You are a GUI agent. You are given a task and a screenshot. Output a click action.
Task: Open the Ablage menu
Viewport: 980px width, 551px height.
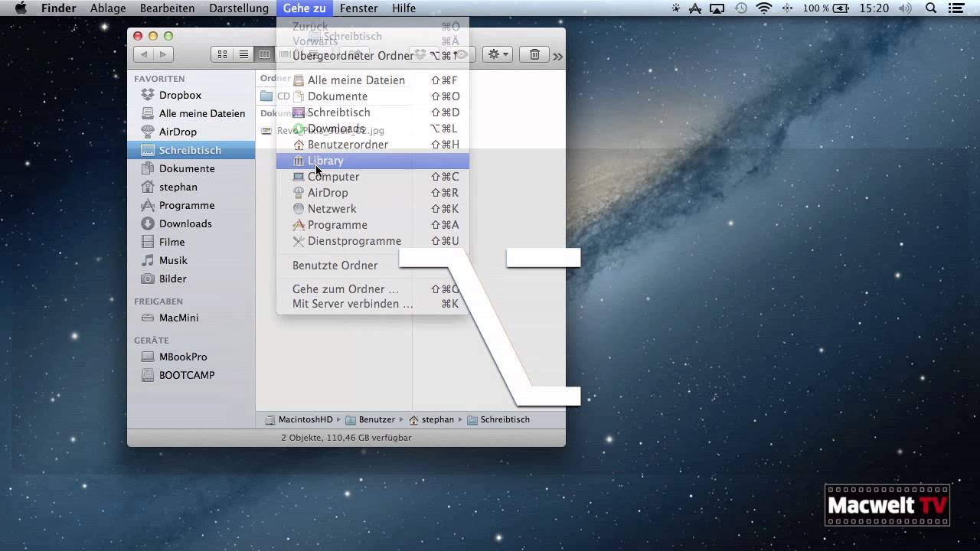(108, 8)
